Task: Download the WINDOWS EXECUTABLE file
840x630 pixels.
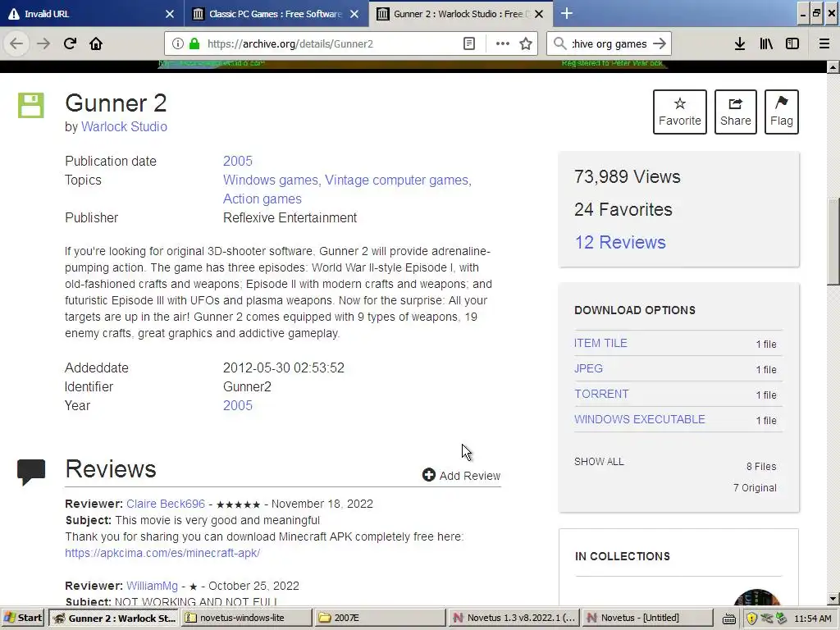Action: click(640, 419)
